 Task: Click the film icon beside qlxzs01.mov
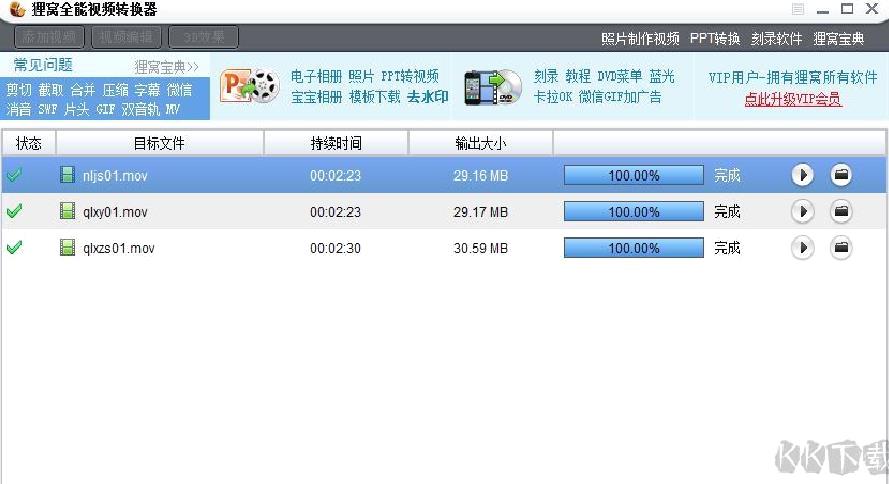pyautogui.click(x=67, y=248)
